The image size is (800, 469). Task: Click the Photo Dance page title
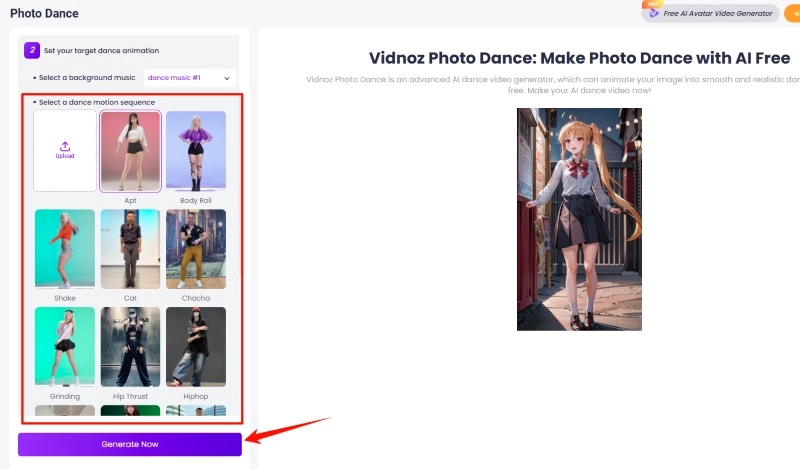point(44,13)
